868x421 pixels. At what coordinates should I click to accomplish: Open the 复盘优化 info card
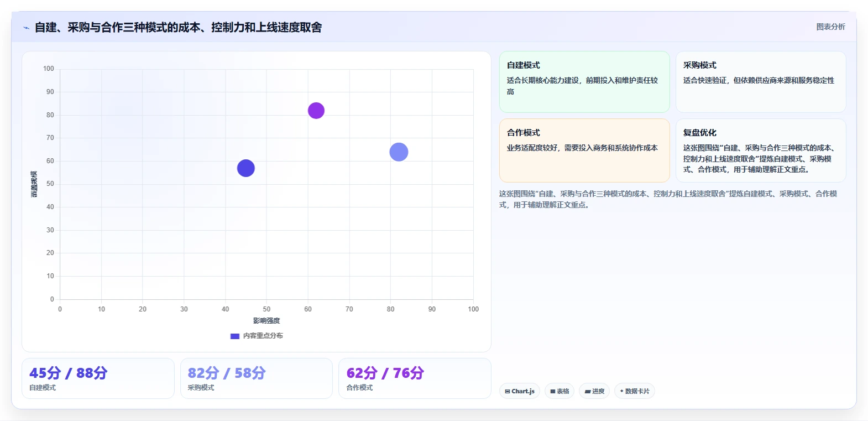pyautogui.click(x=761, y=150)
